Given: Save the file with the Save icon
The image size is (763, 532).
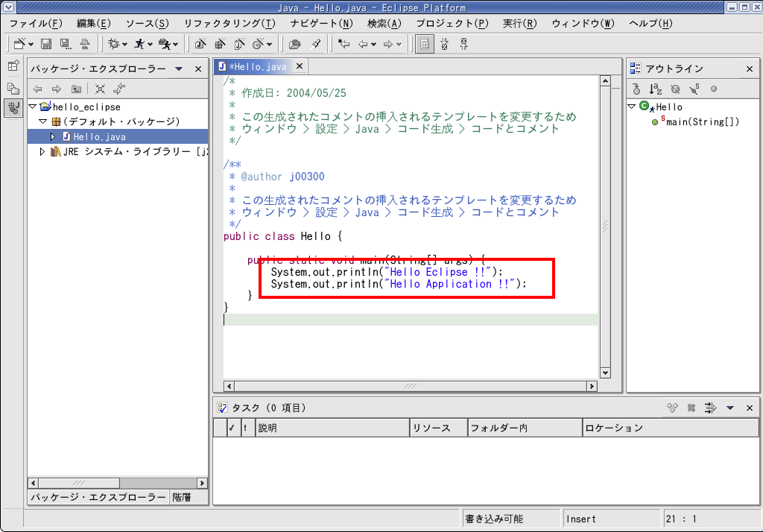Looking at the screenshot, I should point(46,44).
